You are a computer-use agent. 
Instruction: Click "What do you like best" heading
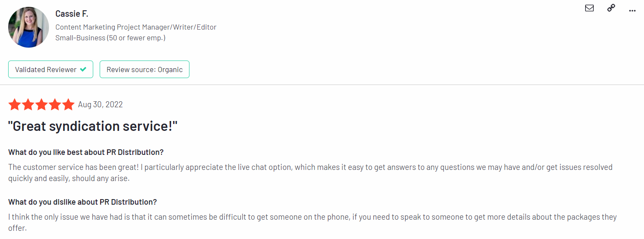pyautogui.click(x=86, y=152)
